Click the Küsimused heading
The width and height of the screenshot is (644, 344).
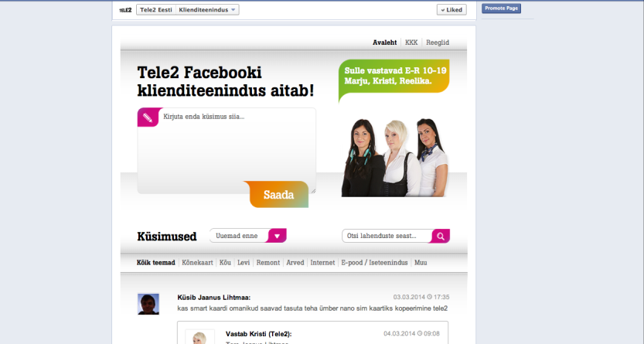(x=167, y=237)
